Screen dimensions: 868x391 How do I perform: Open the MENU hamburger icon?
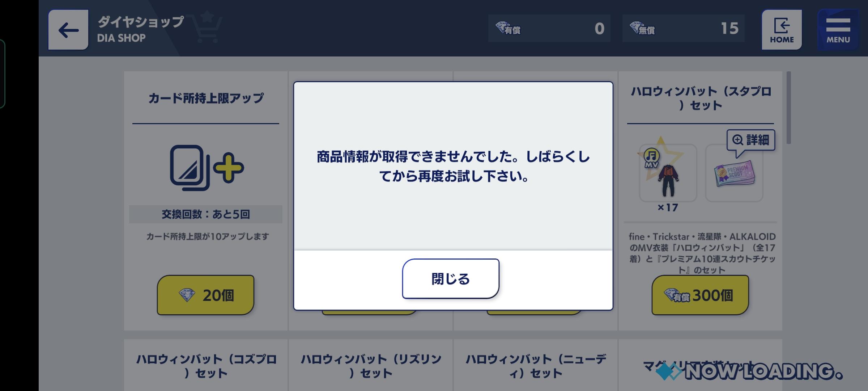(x=838, y=30)
